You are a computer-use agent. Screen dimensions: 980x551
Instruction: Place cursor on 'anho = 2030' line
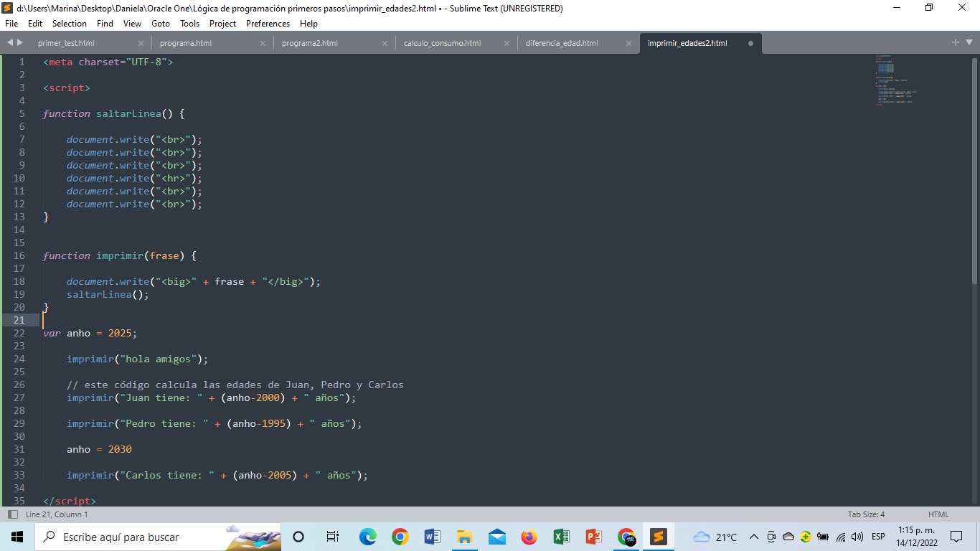click(99, 449)
